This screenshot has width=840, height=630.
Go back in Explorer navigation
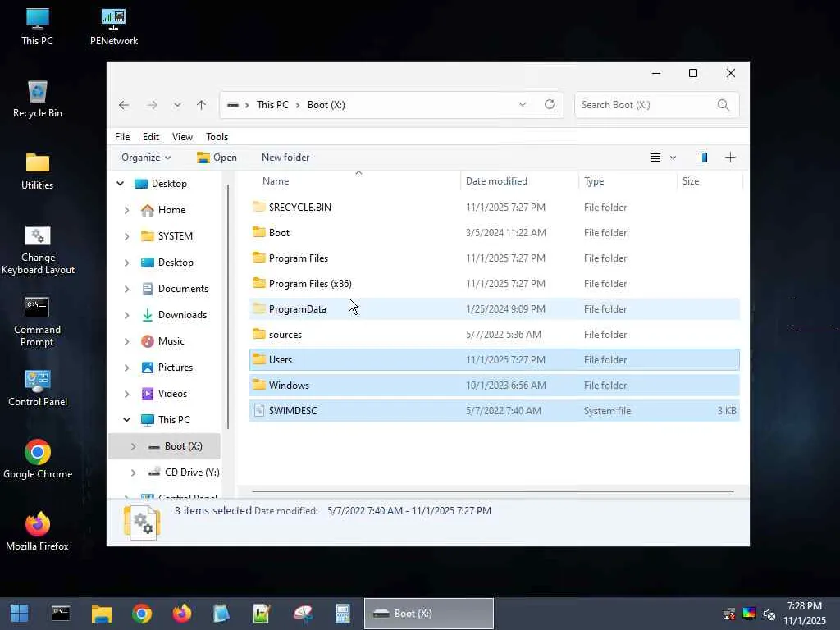pos(124,105)
